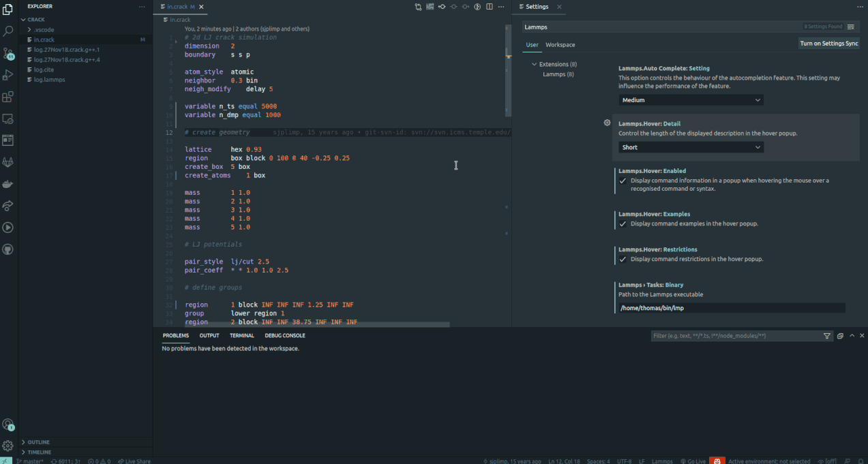Image resolution: width=868 pixels, height=464 pixels.
Task: Switch to the Workspace settings tab
Action: [560, 44]
